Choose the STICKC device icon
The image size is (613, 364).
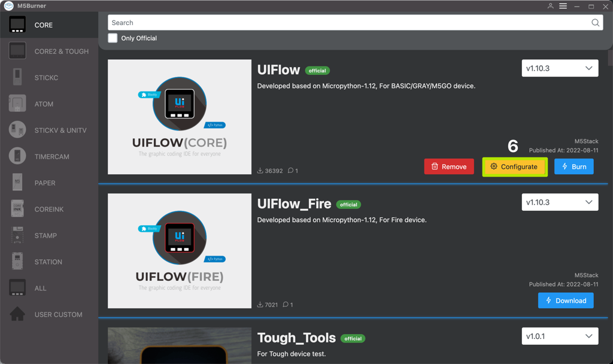point(17,77)
